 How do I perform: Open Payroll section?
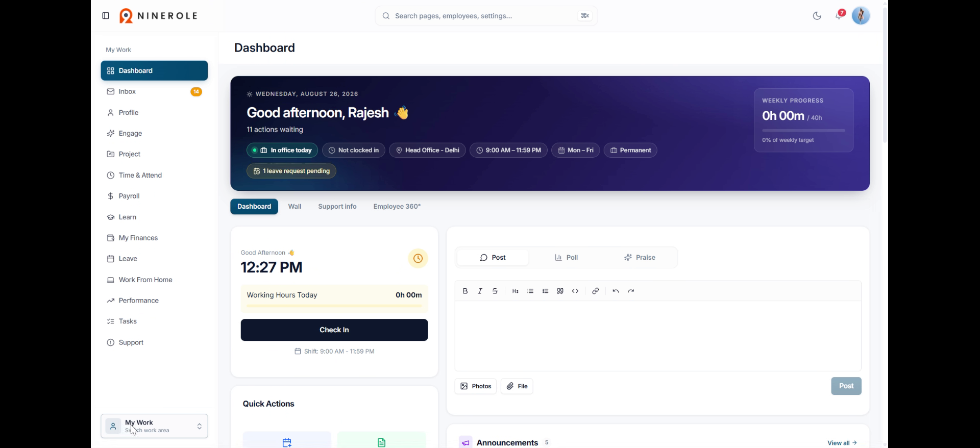click(x=154, y=196)
